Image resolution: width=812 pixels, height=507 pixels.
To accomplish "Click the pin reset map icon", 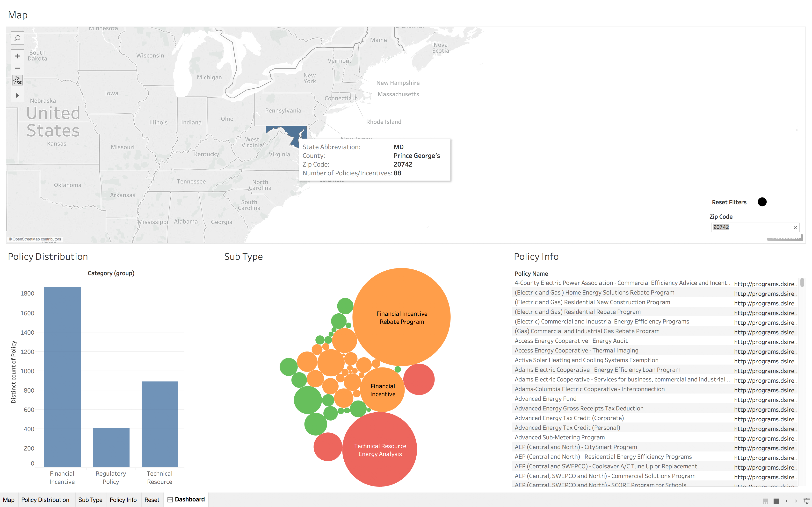I will click(x=17, y=80).
